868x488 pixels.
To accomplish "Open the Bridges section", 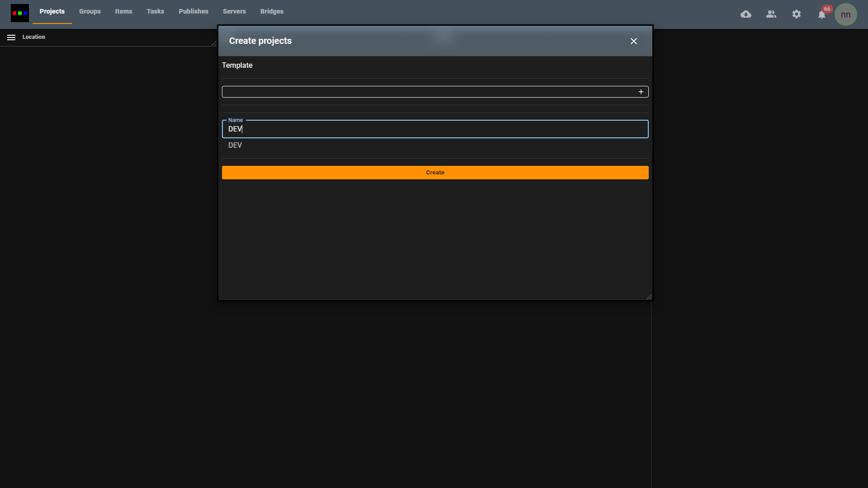I will (x=272, y=11).
